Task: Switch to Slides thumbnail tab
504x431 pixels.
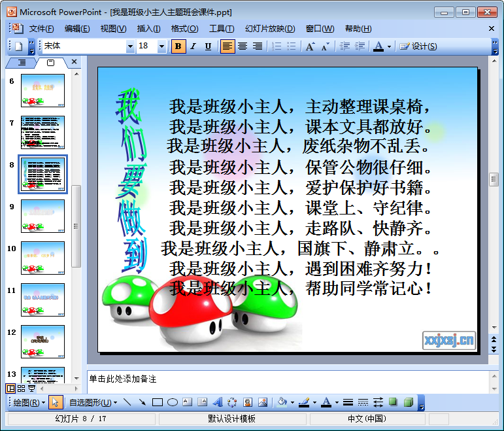Action: pyautogui.click(x=51, y=63)
